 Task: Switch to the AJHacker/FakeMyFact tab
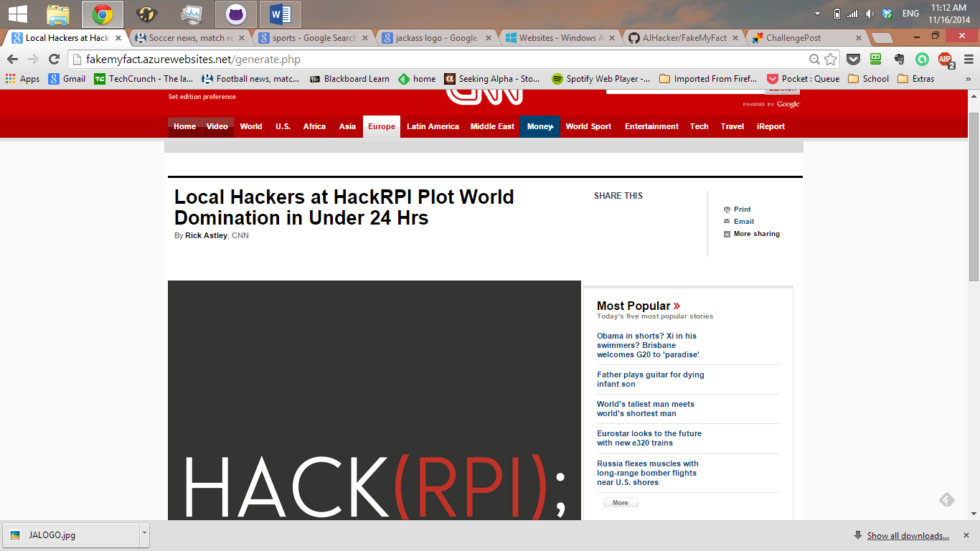click(x=684, y=38)
